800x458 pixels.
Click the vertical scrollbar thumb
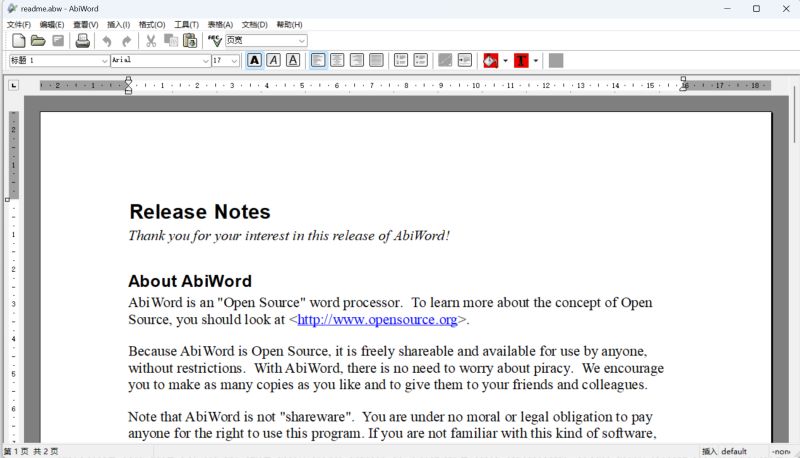pos(795,114)
